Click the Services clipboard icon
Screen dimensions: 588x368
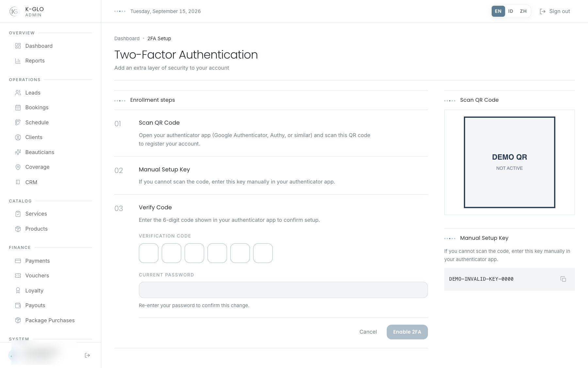coord(18,214)
